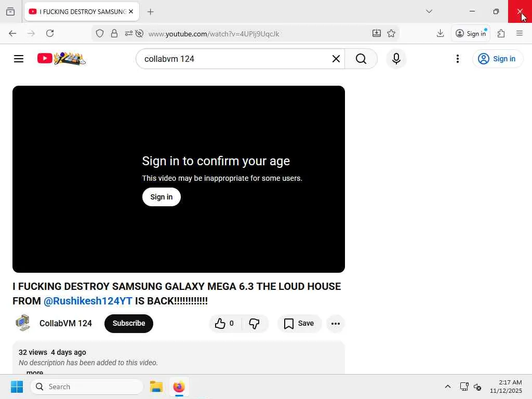Minimize the Firefox window
Viewport: 532px width, 399px height.
tap(472, 11)
